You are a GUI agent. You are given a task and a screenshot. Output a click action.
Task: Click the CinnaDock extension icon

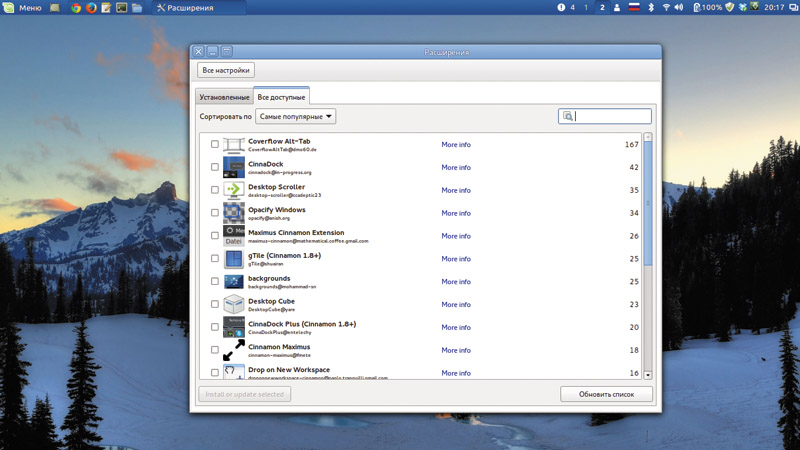(x=234, y=167)
